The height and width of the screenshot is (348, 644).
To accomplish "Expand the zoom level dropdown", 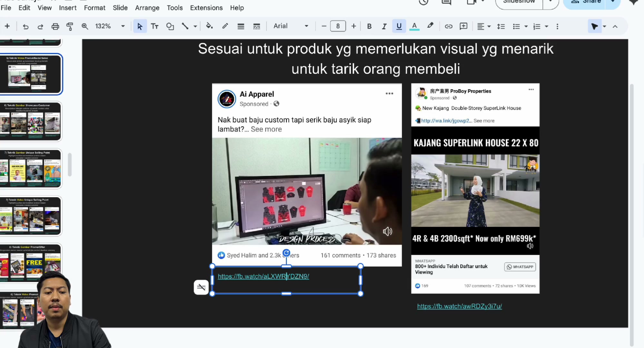I will coord(123,26).
